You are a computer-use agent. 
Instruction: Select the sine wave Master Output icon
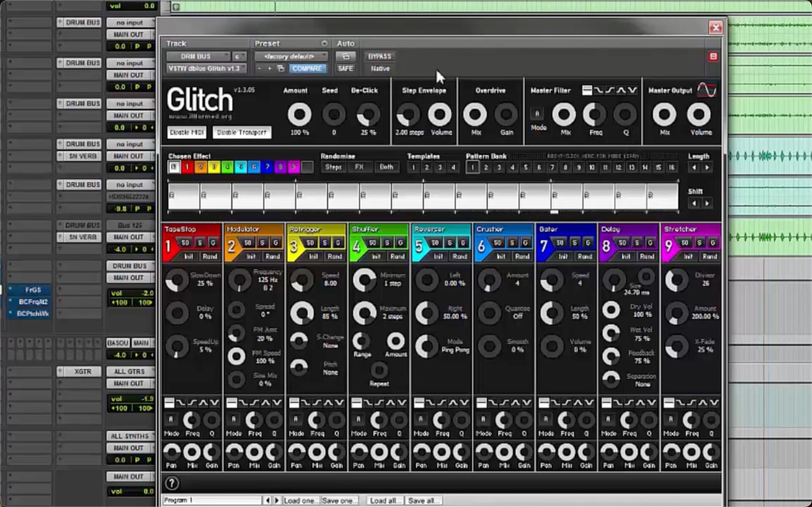click(707, 90)
